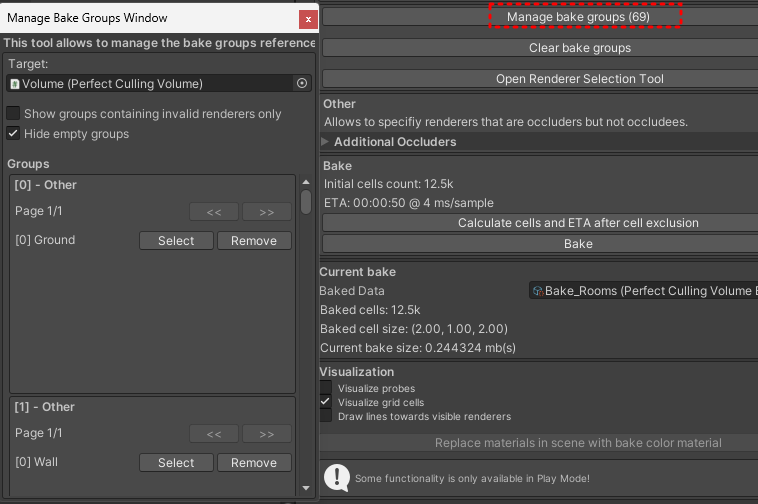The image size is (758, 504).
Task: Click the '[1] - Other' group header
Action: tap(44, 407)
